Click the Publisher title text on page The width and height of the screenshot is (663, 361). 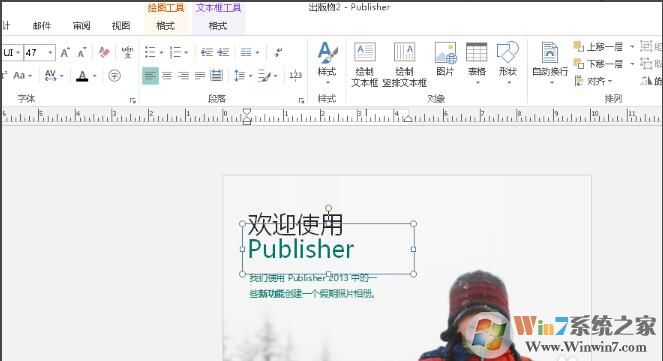point(301,249)
